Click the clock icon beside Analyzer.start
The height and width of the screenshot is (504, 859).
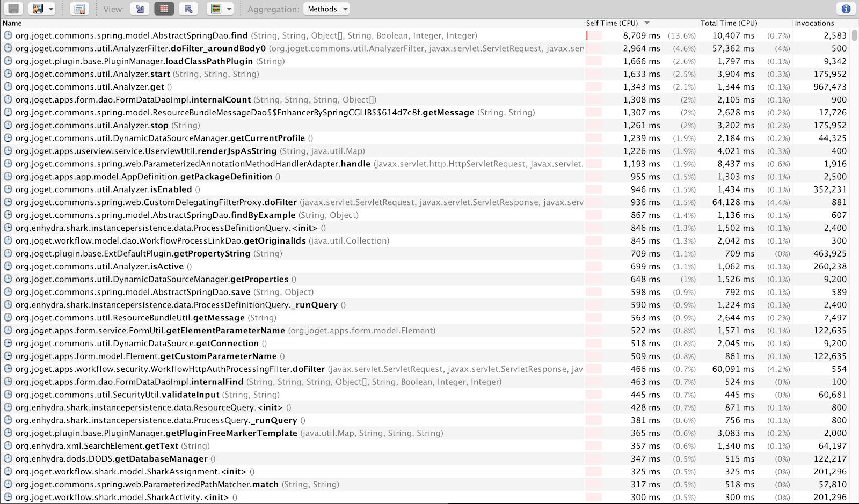coord(8,74)
